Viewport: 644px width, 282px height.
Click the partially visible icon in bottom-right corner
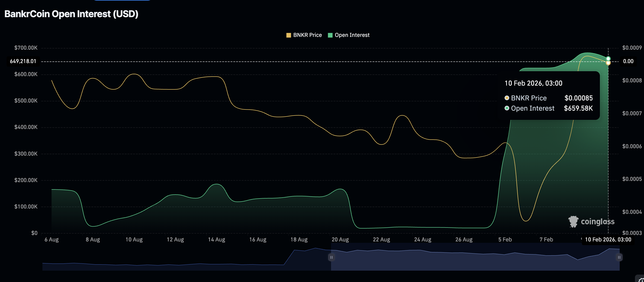point(641,279)
